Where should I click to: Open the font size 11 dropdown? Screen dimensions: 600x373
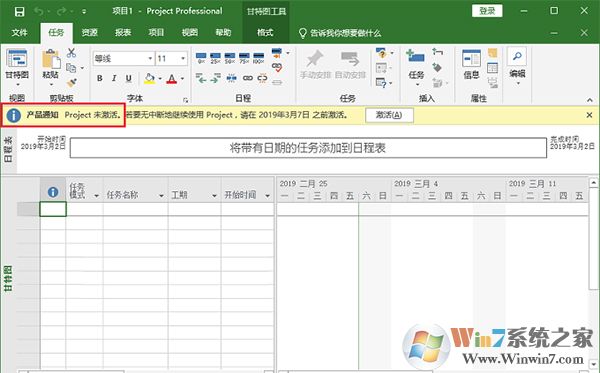coord(183,59)
